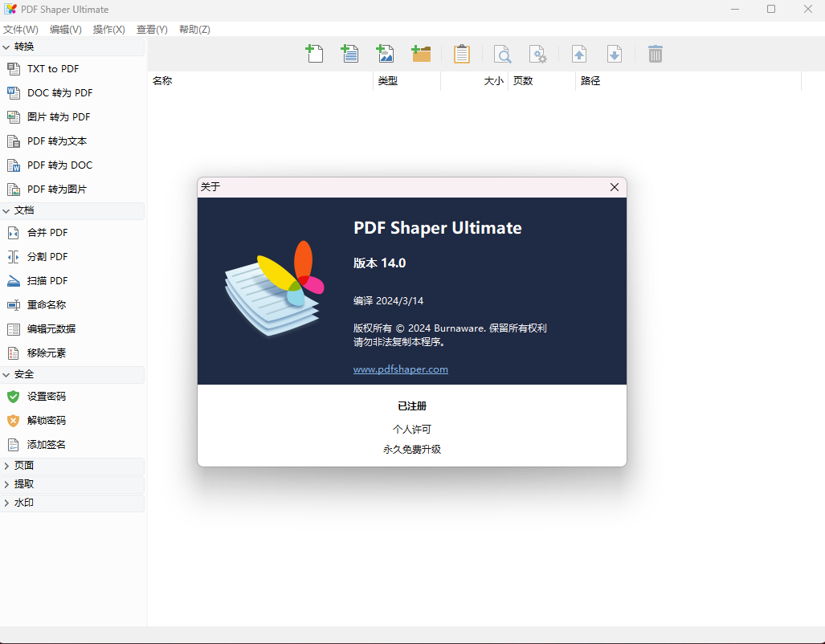Screen dimensions: 825x644
Task: Sort by the 类型 column header
Action: pyautogui.click(x=406, y=81)
